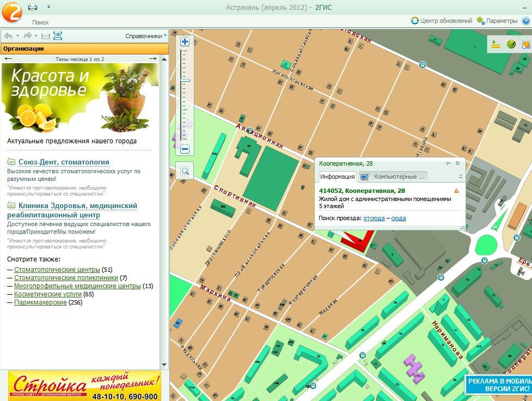Click the directory list view icon
This screenshot has height=401, width=532.
58,35
